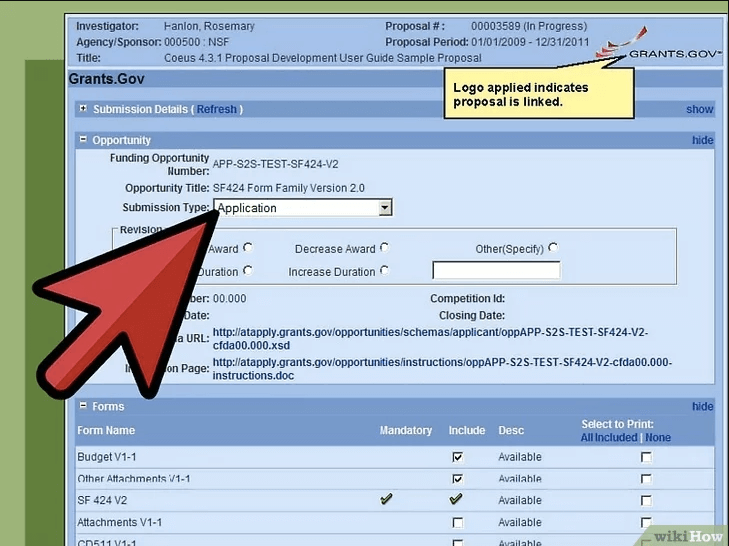Check the Include box for Attachments V1-1

tap(457, 522)
